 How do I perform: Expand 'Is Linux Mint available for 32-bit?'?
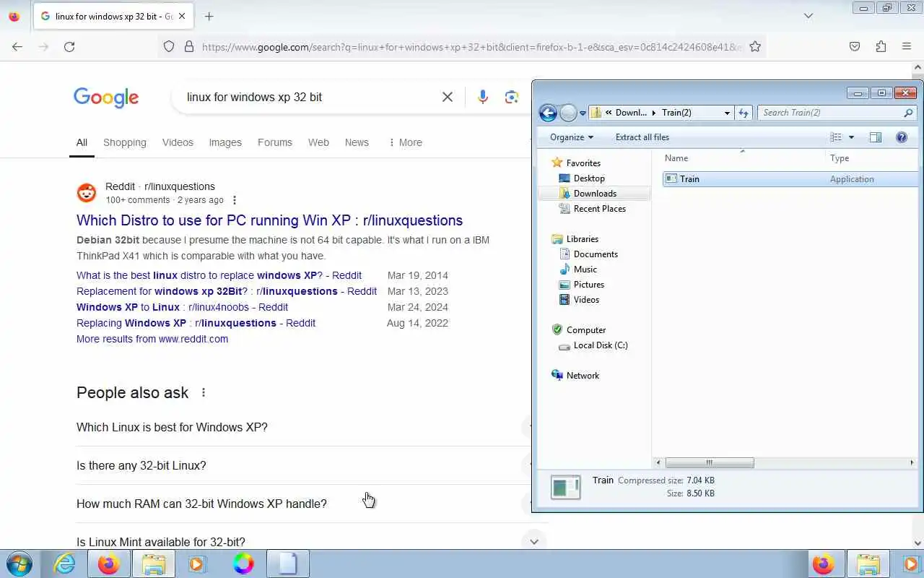(x=311, y=542)
